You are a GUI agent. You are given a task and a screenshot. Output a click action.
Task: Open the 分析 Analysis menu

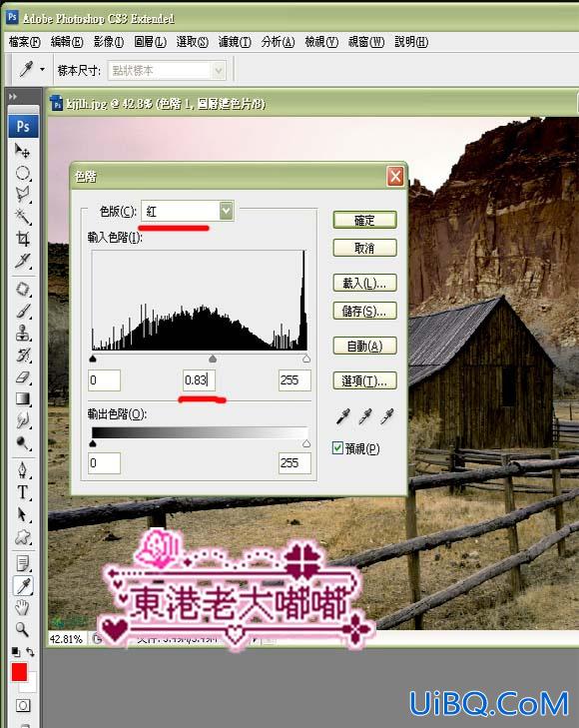pos(278,42)
